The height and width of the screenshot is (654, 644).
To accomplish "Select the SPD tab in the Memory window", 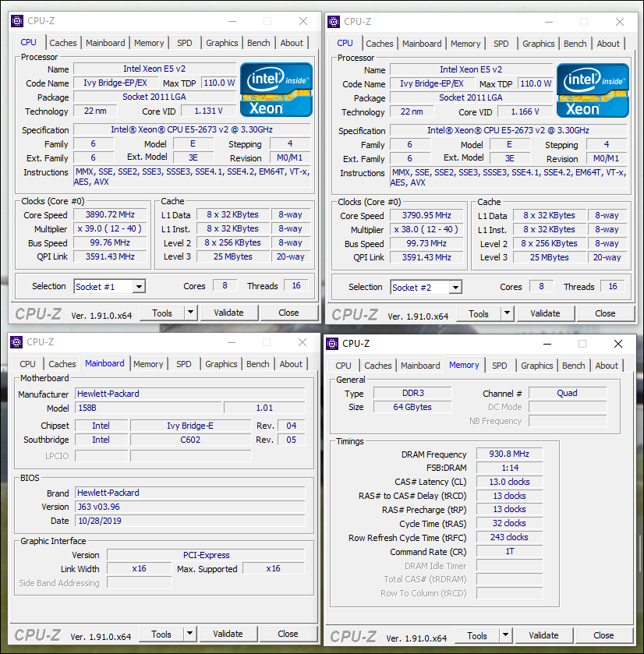I will click(x=499, y=366).
